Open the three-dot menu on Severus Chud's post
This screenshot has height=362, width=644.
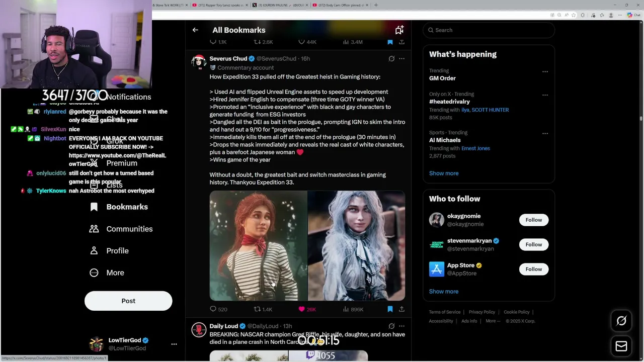point(401,59)
